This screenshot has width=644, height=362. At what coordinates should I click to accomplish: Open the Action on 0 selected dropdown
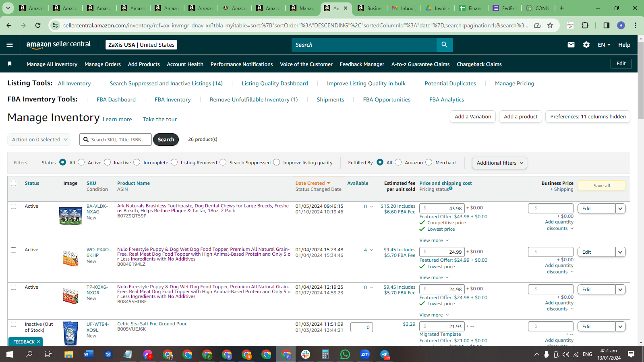39,140
